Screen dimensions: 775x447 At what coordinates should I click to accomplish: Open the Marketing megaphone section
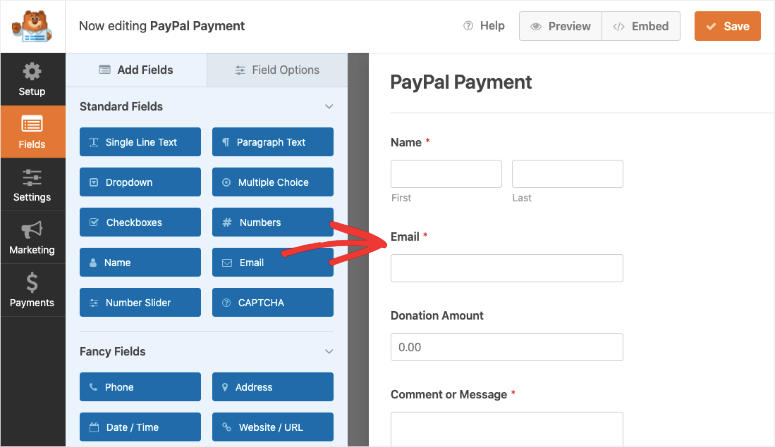point(32,237)
